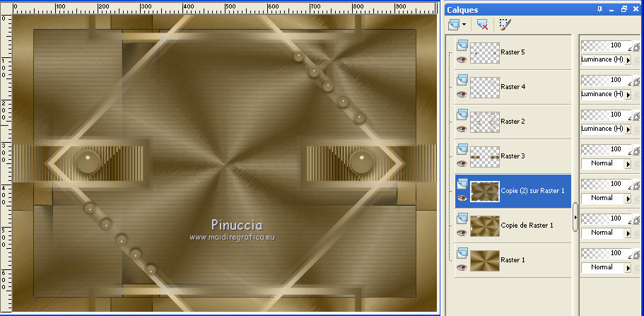Restore the Calques palette window
This screenshot has width=644, height=316.
click(x=624, y=9)
